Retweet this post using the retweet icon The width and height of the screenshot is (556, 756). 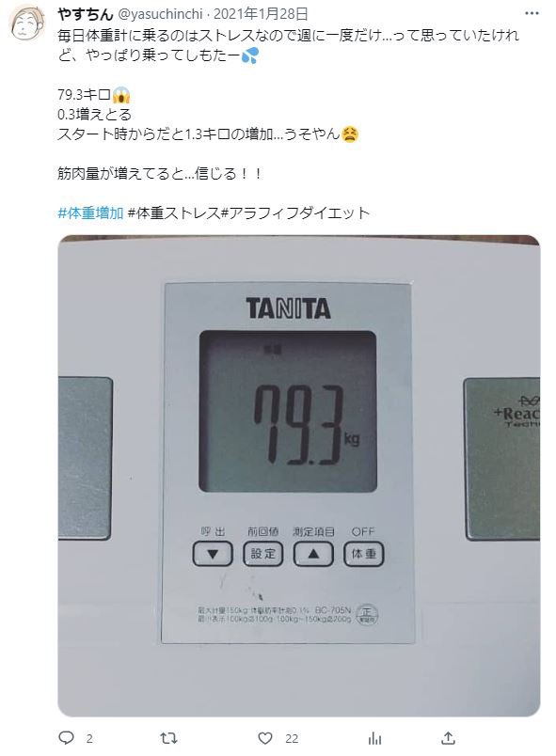tap(168, 738)
